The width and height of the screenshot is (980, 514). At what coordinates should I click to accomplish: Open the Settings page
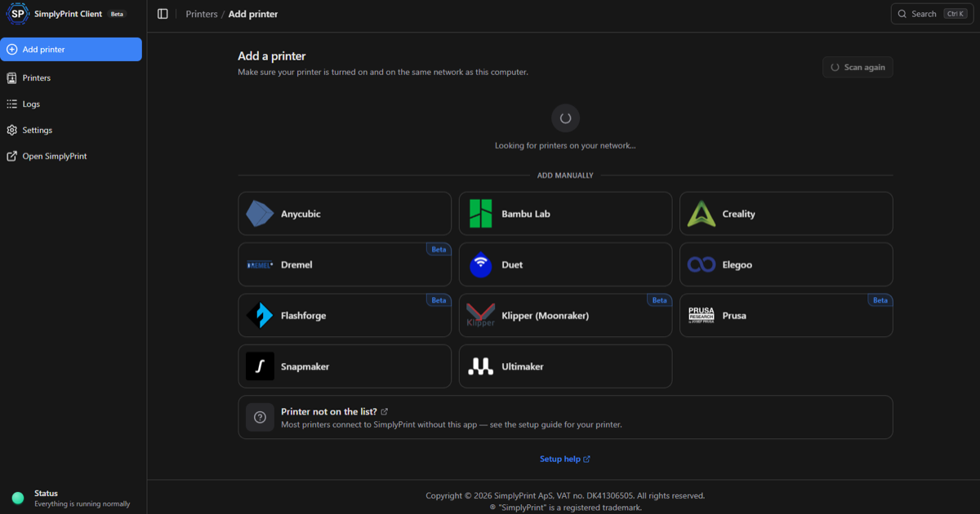pos(71,131)
